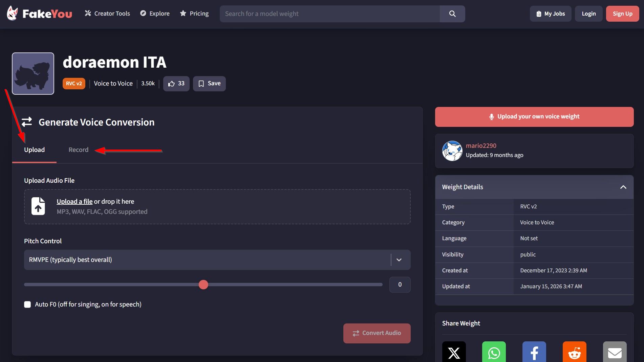644x362 pixels.
Task: Click the doraemon ITA cover thumbnail
Action: coord(33,73)
